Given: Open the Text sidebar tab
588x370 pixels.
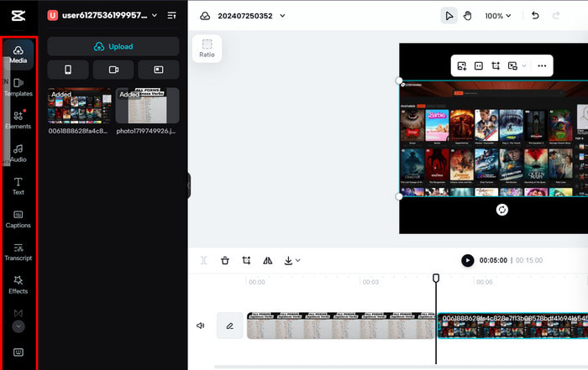Looking at the screenshot, I should (x=18, y=186).
